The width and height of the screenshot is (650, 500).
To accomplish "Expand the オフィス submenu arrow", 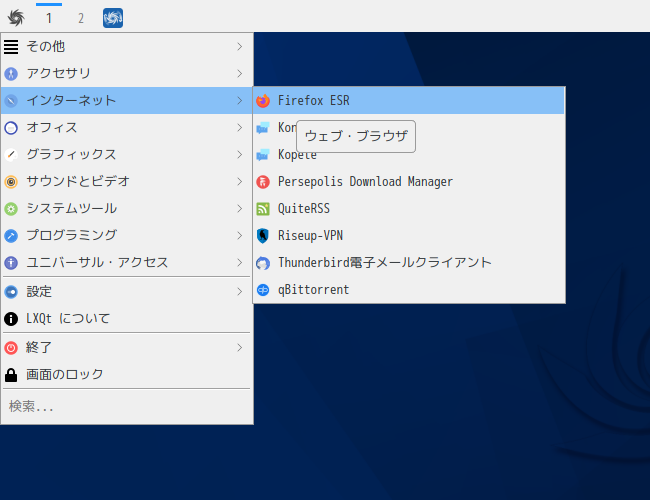I will [240, 128].
